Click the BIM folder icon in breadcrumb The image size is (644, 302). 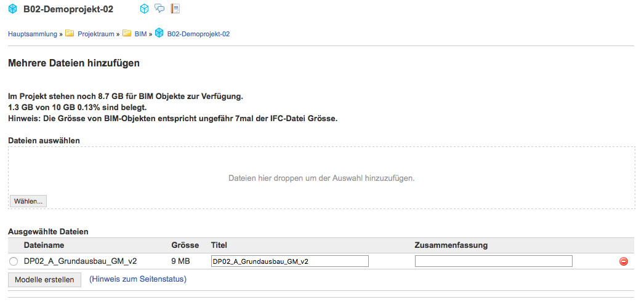tap(127, 33)
